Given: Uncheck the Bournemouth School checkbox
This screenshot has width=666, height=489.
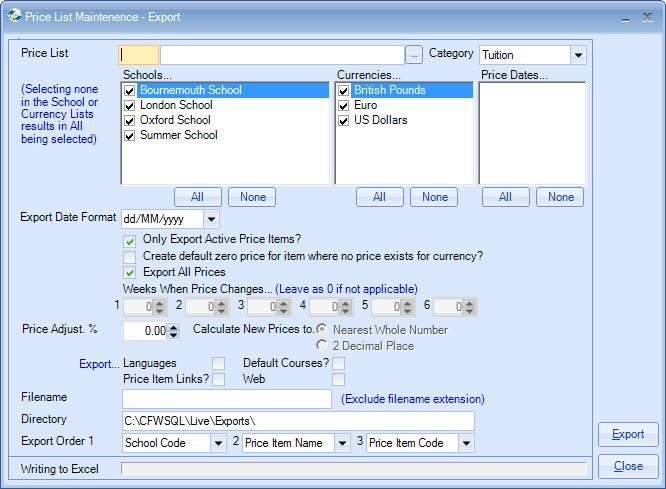Looking at the screenshot, I should click(129, 90).
